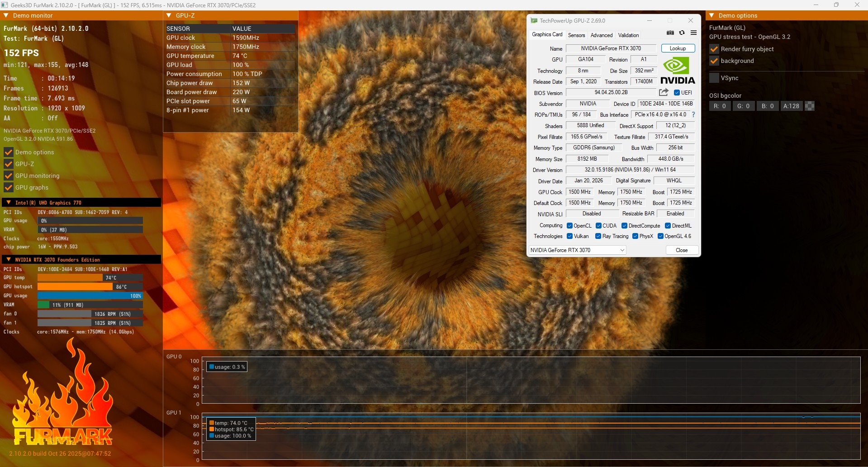This screenshot has width=868, height=467.
Task: Toggle the OpenGL 4.6 checkbox
Action: (x=660, y=236)
